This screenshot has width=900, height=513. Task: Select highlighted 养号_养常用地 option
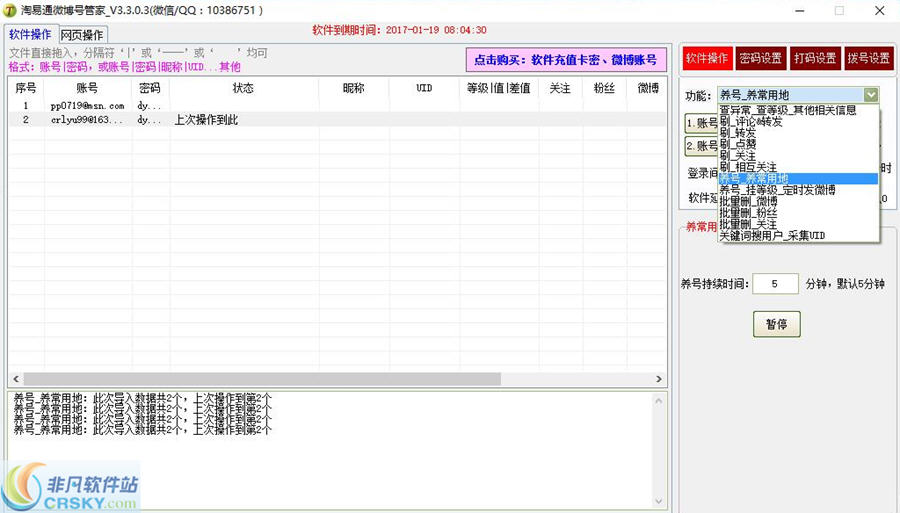coord(798,178)
